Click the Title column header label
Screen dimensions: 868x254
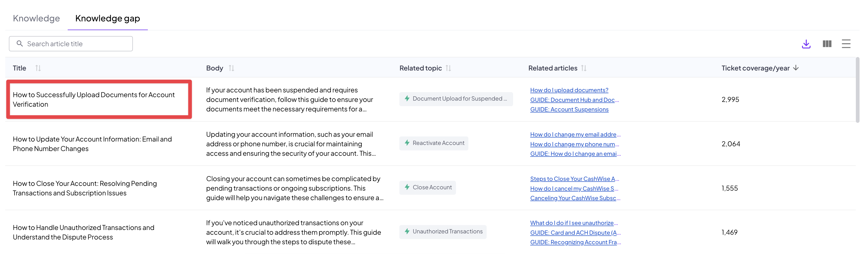[19, 68]
